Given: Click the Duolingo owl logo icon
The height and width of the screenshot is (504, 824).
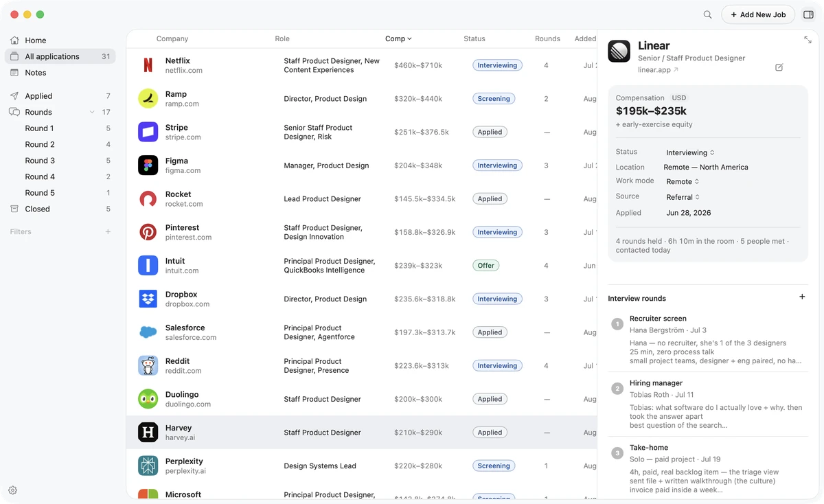Looking at the screenshot, I should click(148, 399).
